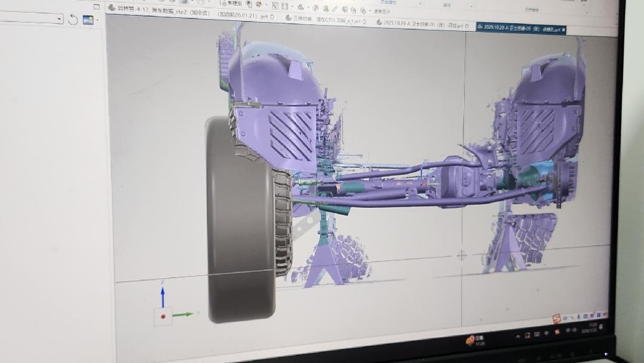Image resolution: width=644 pixels, height=363 pixels.
Task: Click the microphone icon on Sogou toolbar
Action: [x=579, y=317]
